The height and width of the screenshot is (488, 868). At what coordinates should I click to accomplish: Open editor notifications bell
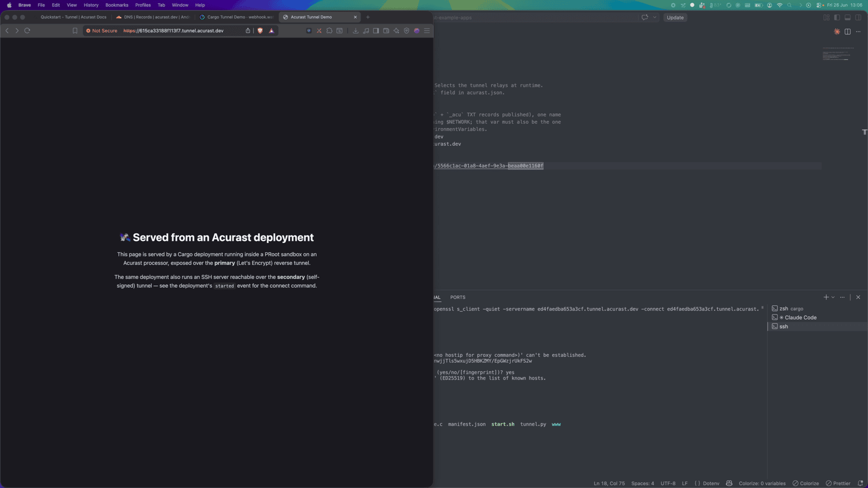click(x=860, y=483)
